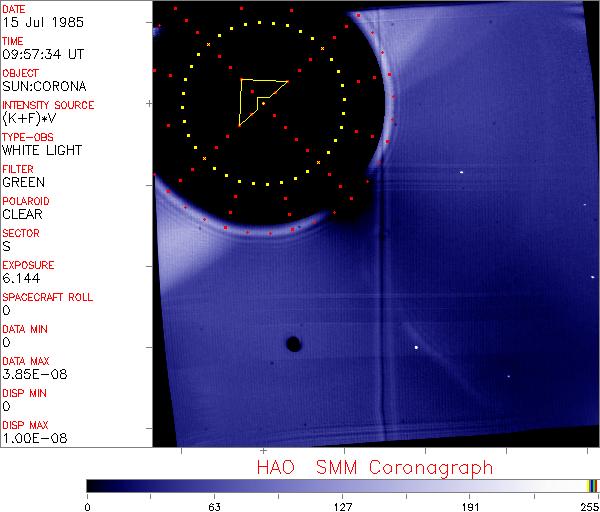600x512 pixels.
Task: Click the CLEAR polaroid value
Action: [23, 214]
